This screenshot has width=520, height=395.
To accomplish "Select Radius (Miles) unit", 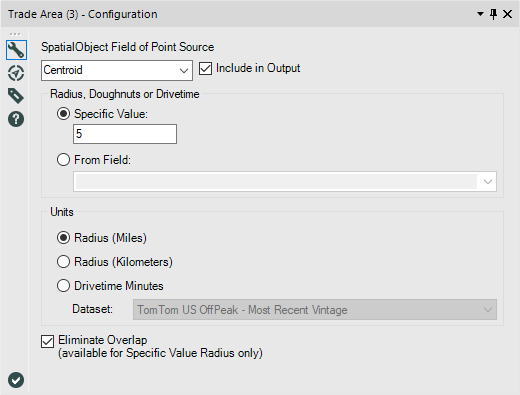I will coord(63,238).
